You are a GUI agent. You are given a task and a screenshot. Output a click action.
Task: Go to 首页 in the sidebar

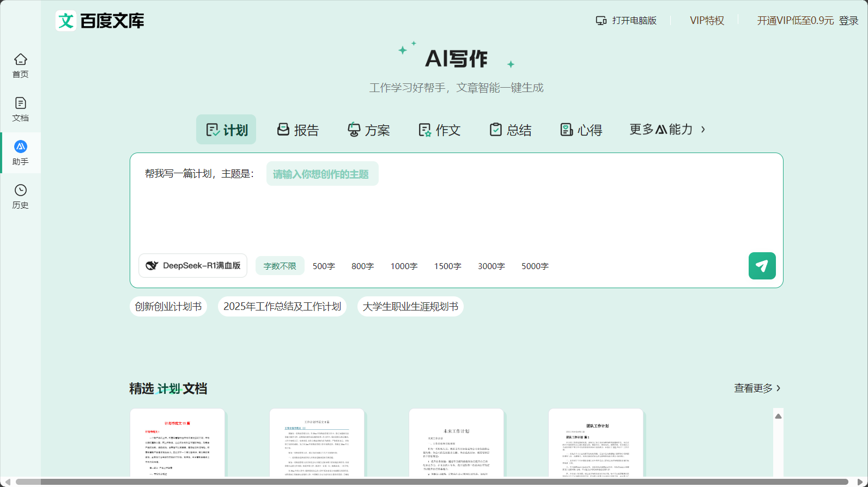(20, 66)
